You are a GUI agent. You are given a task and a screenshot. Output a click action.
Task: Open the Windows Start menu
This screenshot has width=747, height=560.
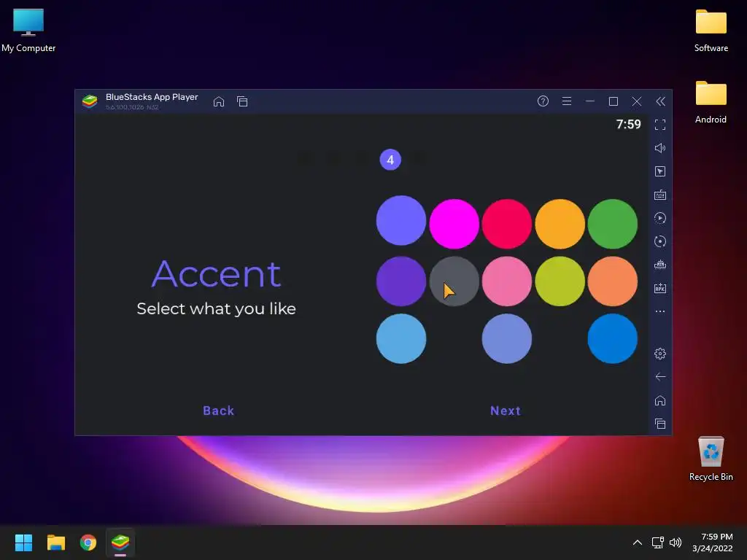point(23,542)
